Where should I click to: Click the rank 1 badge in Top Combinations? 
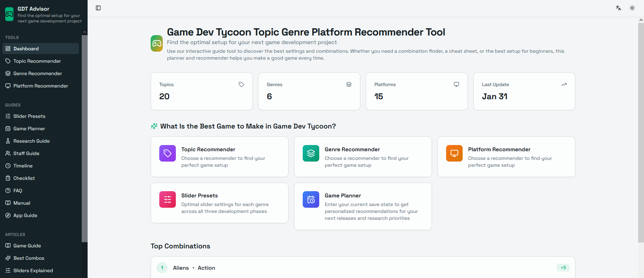point(162,268)
